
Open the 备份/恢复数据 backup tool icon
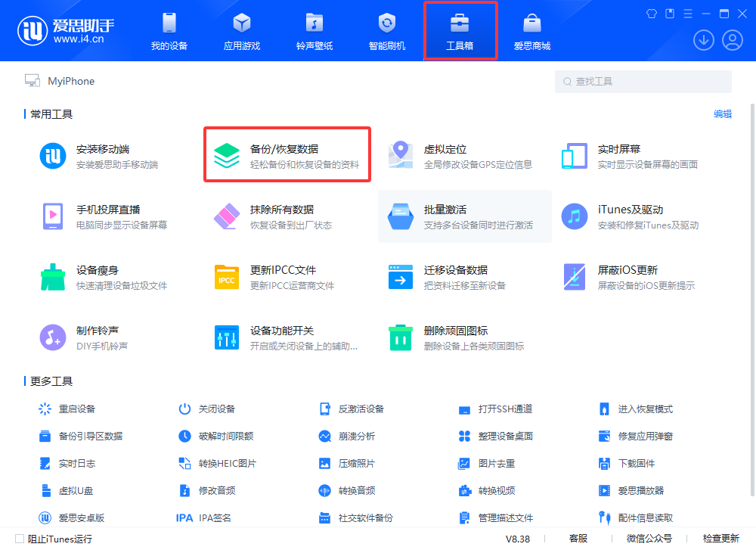click(x=226, y=156)
